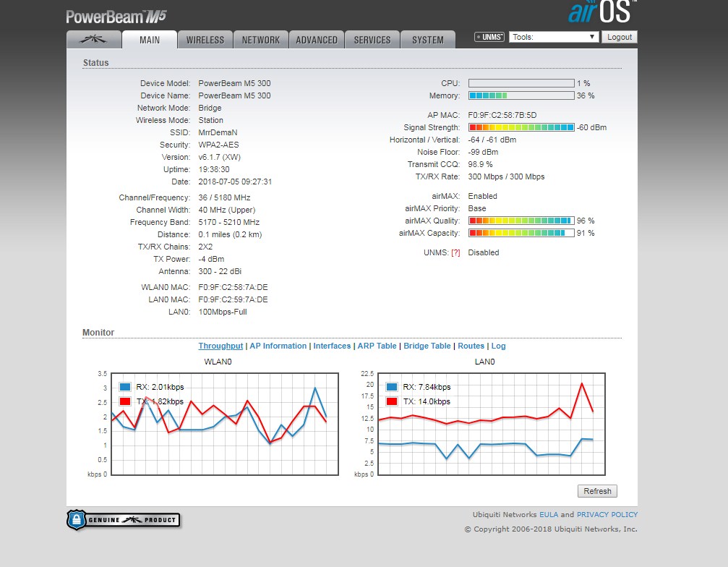Open the Routes link
This screenshot has height=567, width=728.
471,346
